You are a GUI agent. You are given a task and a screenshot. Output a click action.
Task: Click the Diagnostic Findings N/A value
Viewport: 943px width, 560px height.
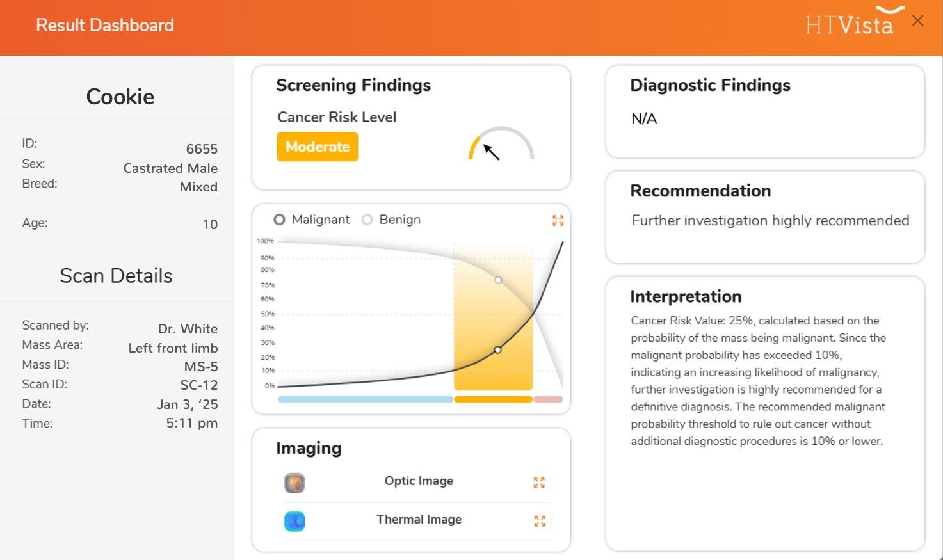tap(644, 119)
